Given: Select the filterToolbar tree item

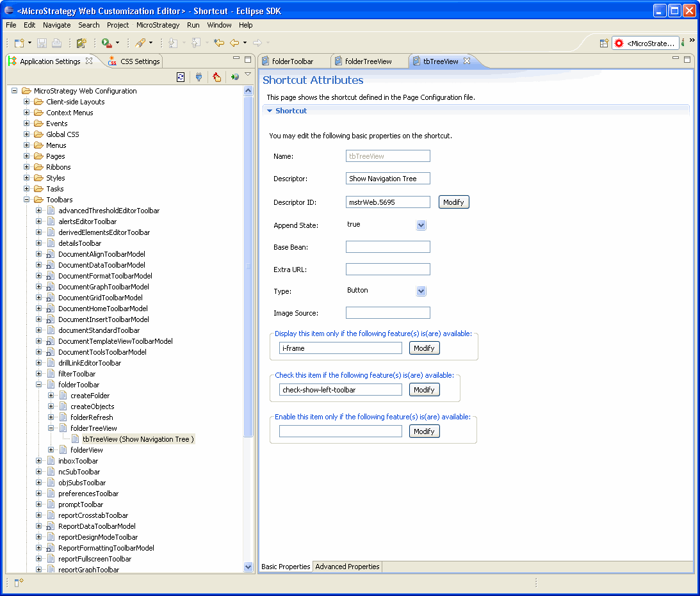Looking at the screenshot, I should [x=77, y=374].
